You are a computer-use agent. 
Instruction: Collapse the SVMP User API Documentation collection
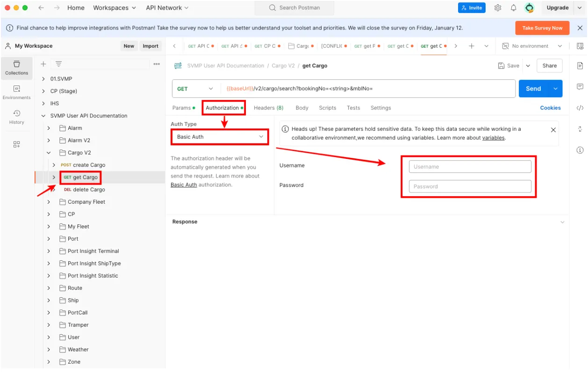(x=43, y=116)
